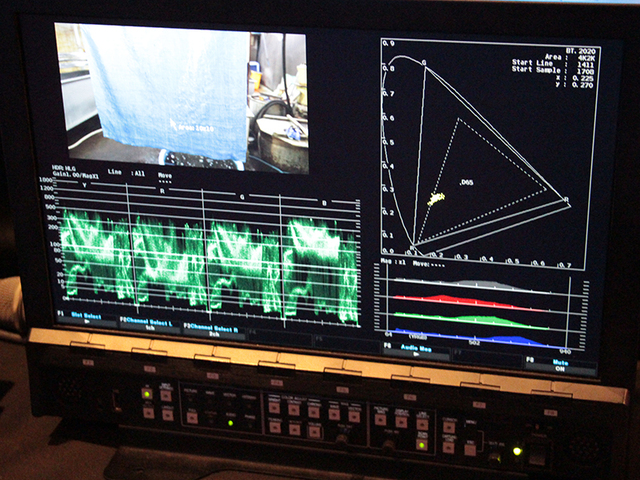
Task: Click the BT.2020 colorimetry label
Action: point(580,51)
